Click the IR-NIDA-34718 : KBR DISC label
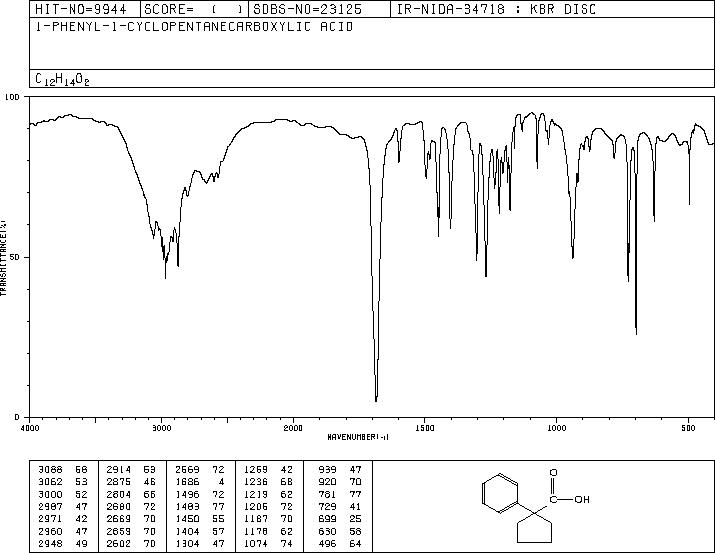715x553 pixels. [x=496, y=9]
